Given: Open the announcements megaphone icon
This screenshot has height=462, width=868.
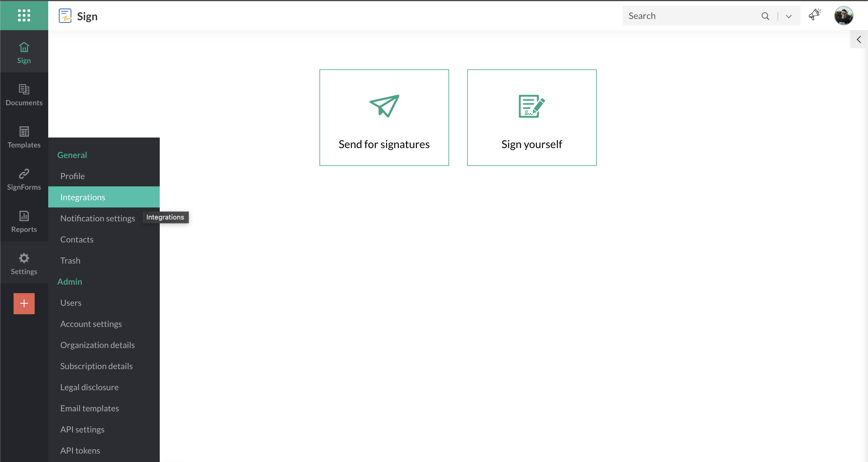Looking at the screenshot, I should pyautogui.click(x=815, y=15).
